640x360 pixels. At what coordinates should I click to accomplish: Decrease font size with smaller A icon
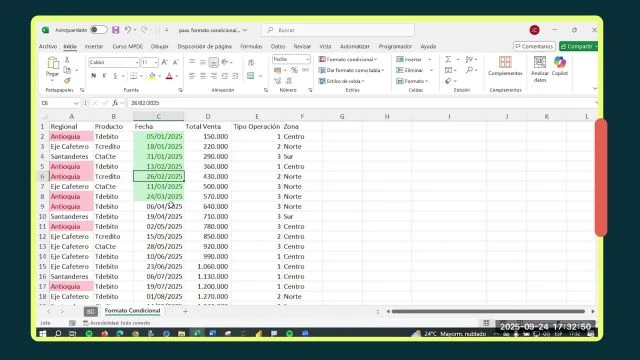pos(176,62)
